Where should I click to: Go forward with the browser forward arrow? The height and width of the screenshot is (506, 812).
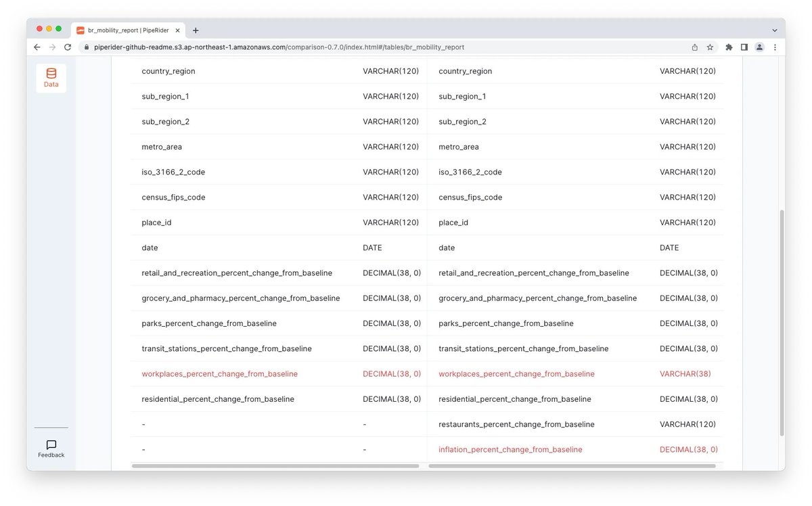point(52,47)
